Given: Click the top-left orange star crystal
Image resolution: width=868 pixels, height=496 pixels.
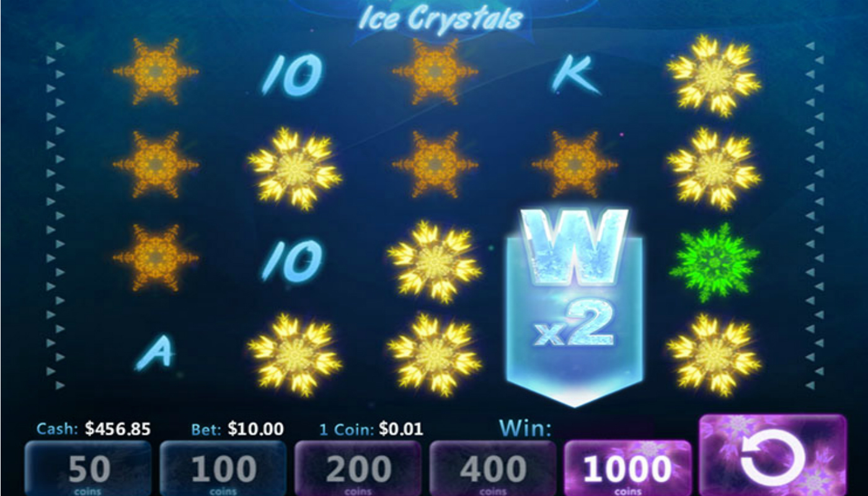Looking at the screenshot, I should tap(155, 71).
